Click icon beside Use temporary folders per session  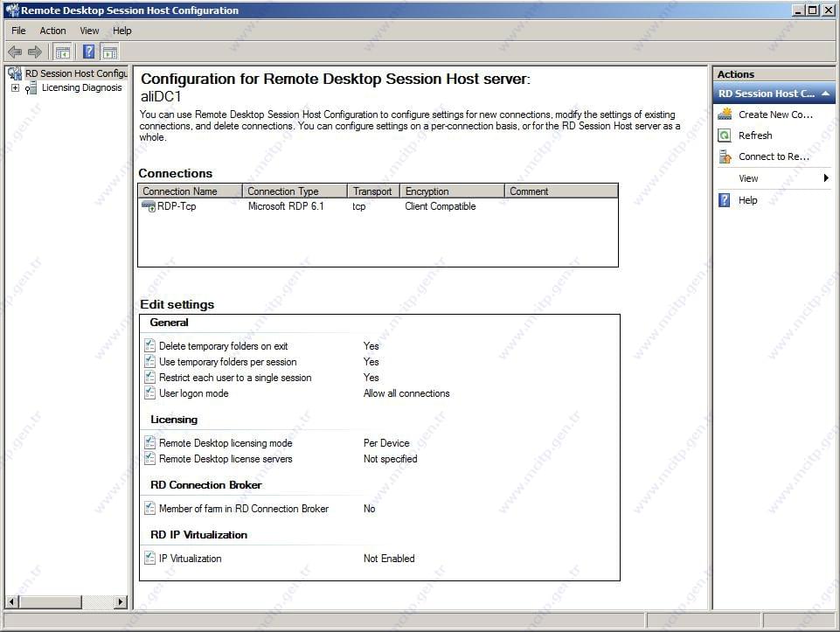click(150, 362)
